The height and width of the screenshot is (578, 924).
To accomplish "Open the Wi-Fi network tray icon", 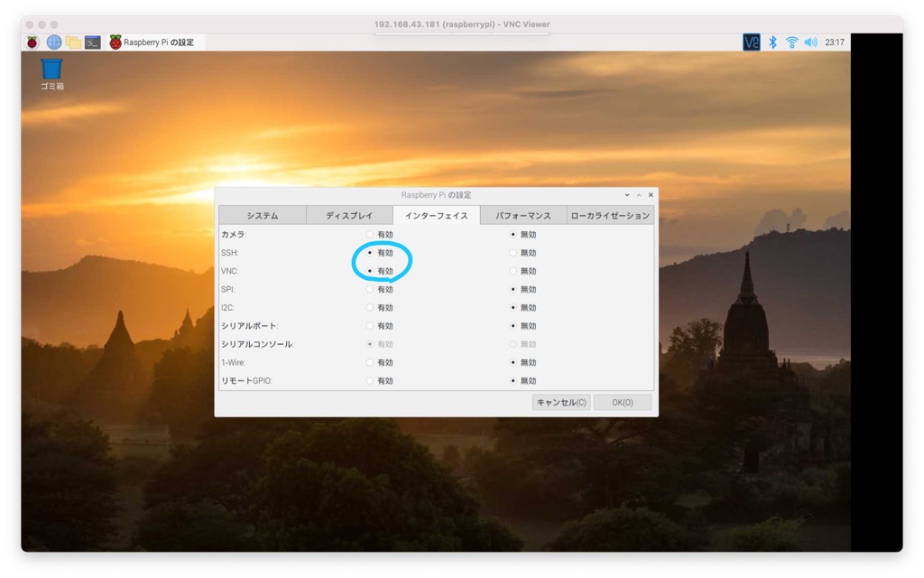I will click(x=791, y=42).
